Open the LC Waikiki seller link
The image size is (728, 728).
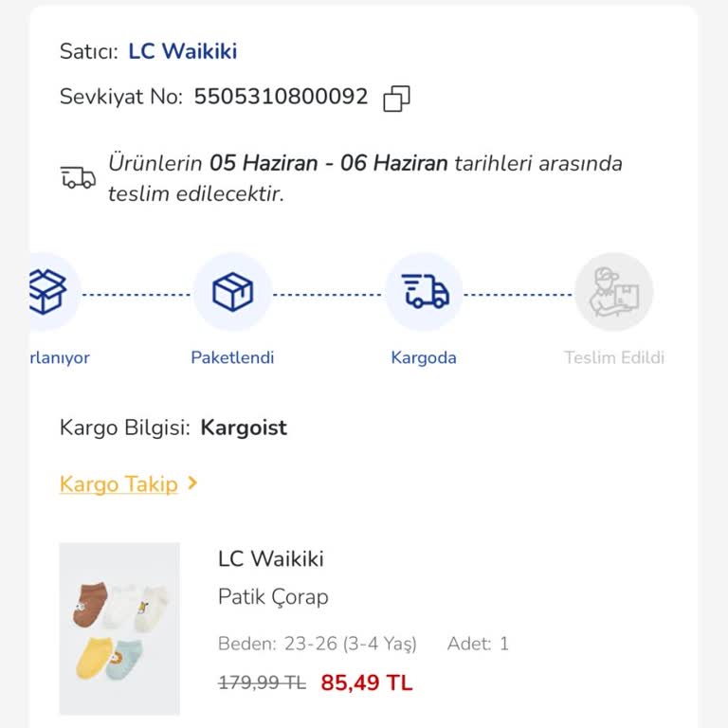click(x=183, y=51)
